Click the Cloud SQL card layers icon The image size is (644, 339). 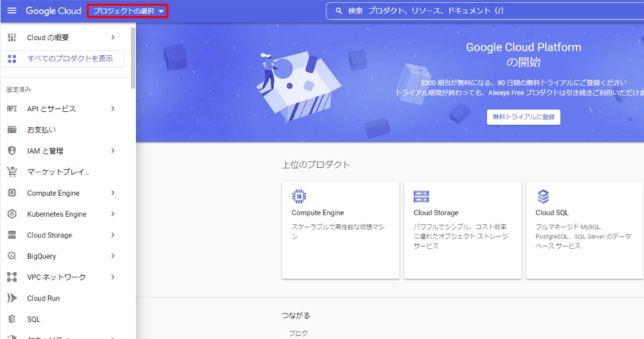(543, 196)
